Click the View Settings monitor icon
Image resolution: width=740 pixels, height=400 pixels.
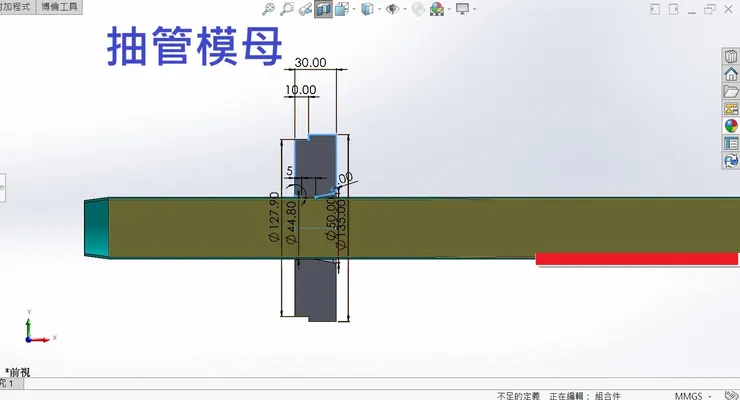(462, 8)
